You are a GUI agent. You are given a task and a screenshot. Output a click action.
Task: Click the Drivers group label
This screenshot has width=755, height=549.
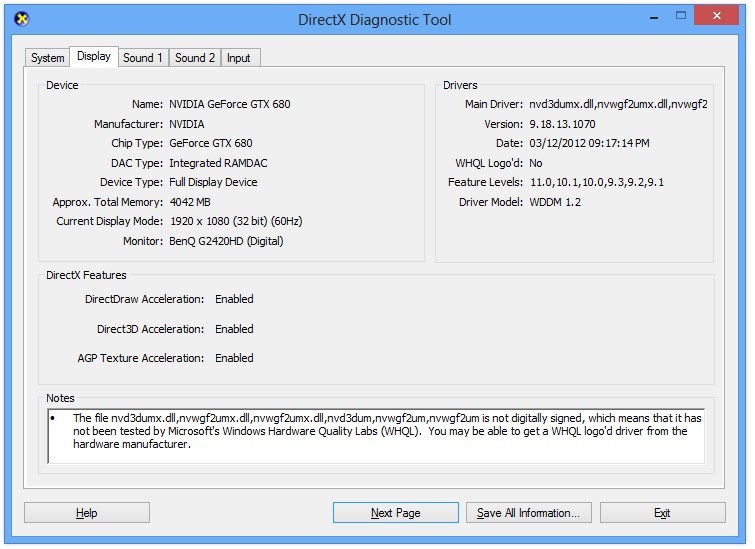click(460, 85)
